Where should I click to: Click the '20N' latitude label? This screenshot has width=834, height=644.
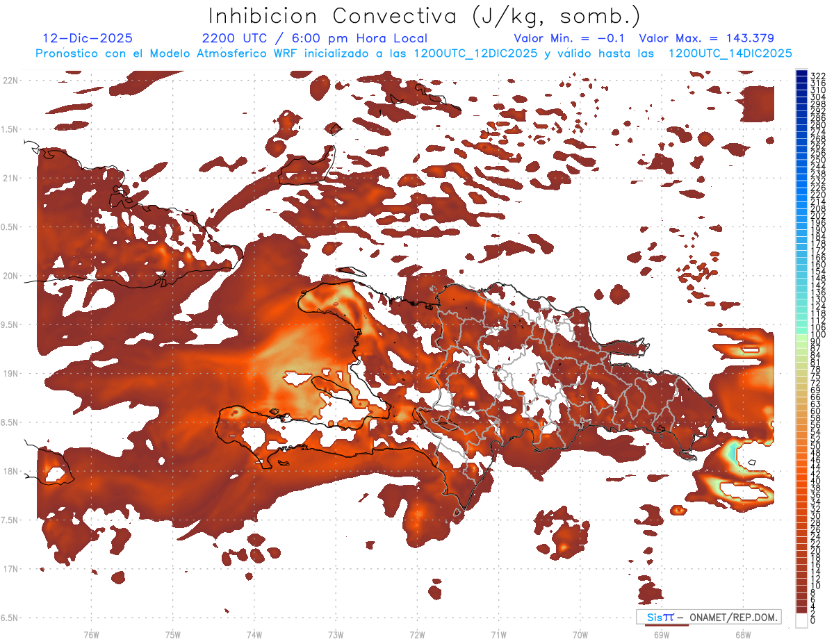[x=12, y=276]
